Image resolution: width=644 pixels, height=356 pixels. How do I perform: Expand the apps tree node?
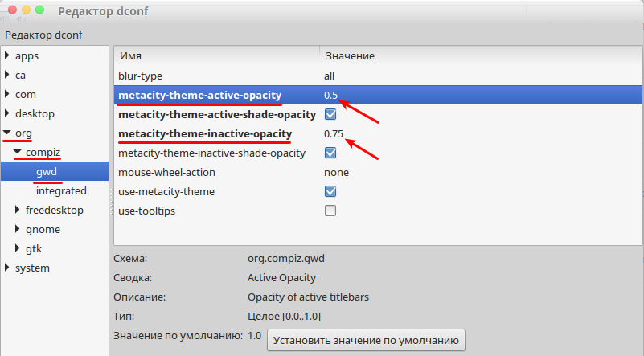[7, 55]
